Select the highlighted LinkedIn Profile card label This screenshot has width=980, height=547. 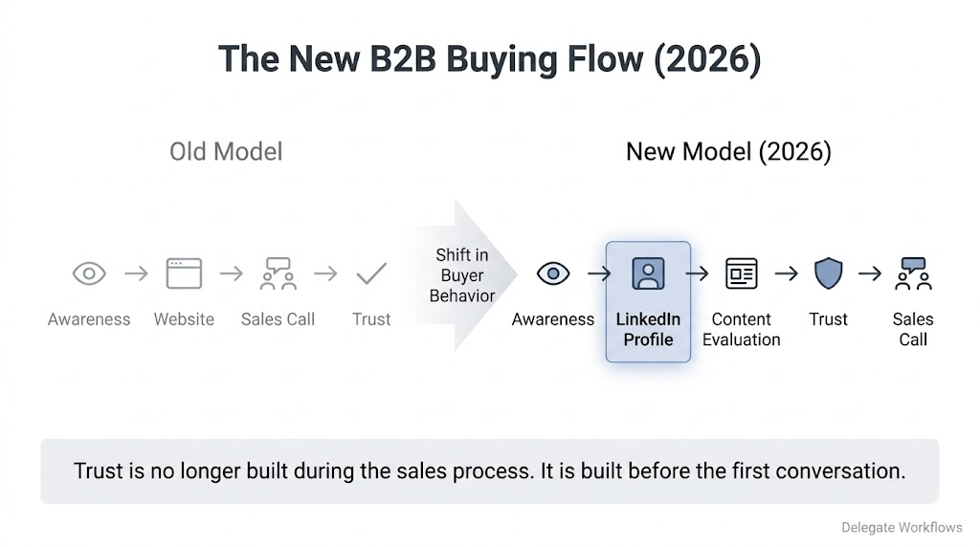[648, 329]
